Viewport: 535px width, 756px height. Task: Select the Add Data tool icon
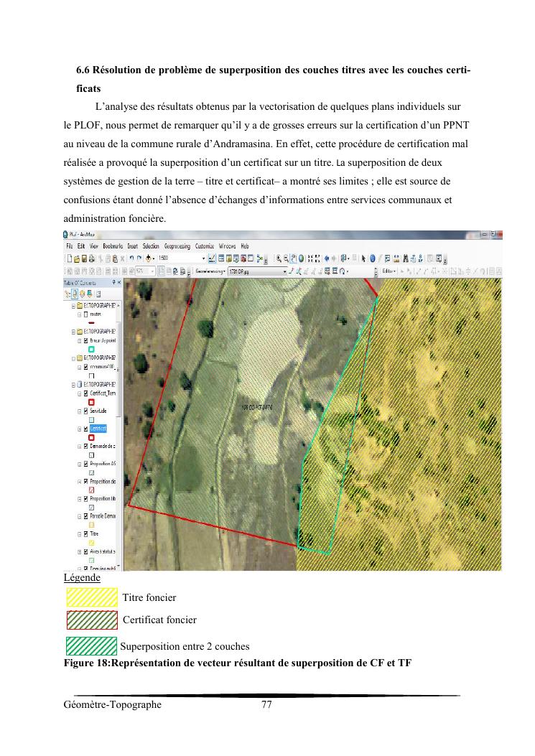(149, 258)
